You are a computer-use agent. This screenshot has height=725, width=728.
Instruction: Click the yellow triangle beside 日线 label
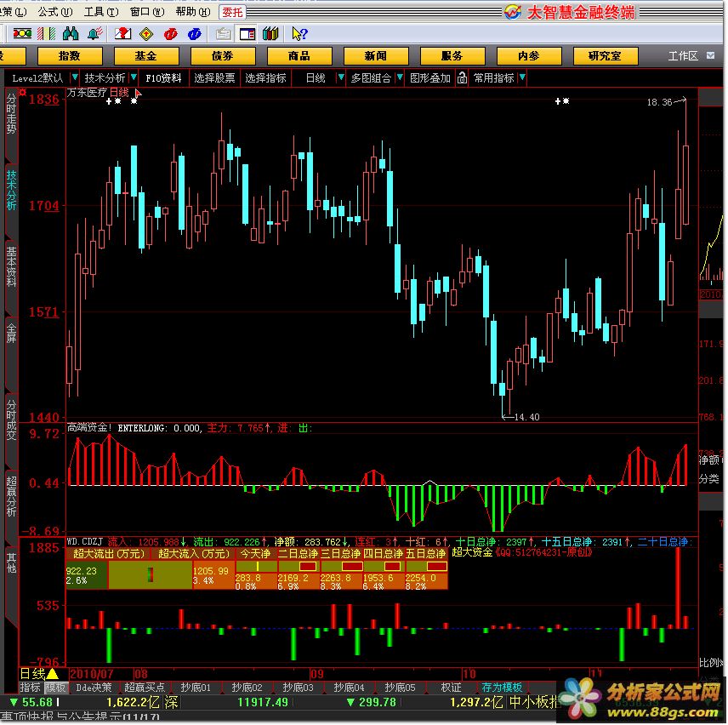click(53, 673)
